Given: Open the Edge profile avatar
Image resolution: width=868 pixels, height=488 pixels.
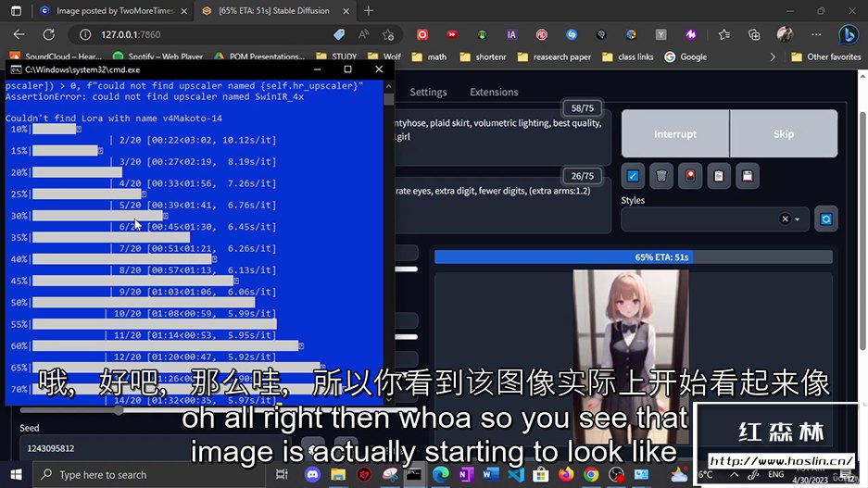Looking at the screenshot, I should point(785,34).
